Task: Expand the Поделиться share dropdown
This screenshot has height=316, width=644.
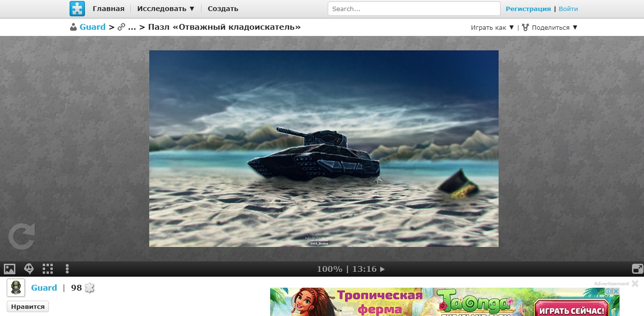Action: click(554, 28)
